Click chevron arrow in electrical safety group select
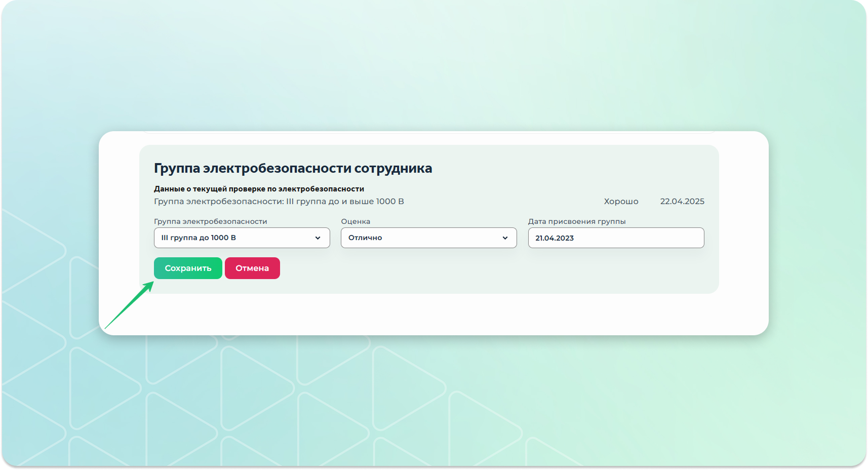This screenshot has width=868, height=470. (x=318, y=238)
